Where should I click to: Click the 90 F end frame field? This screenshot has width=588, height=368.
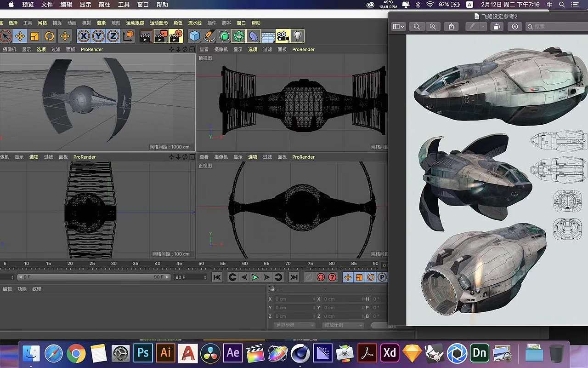pyautogui.click(x=191, y=277)
